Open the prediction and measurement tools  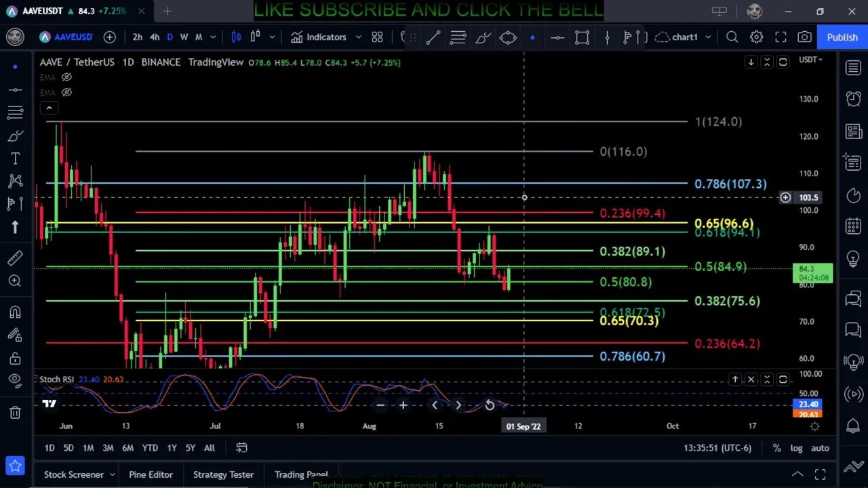(x=15, y=203)
